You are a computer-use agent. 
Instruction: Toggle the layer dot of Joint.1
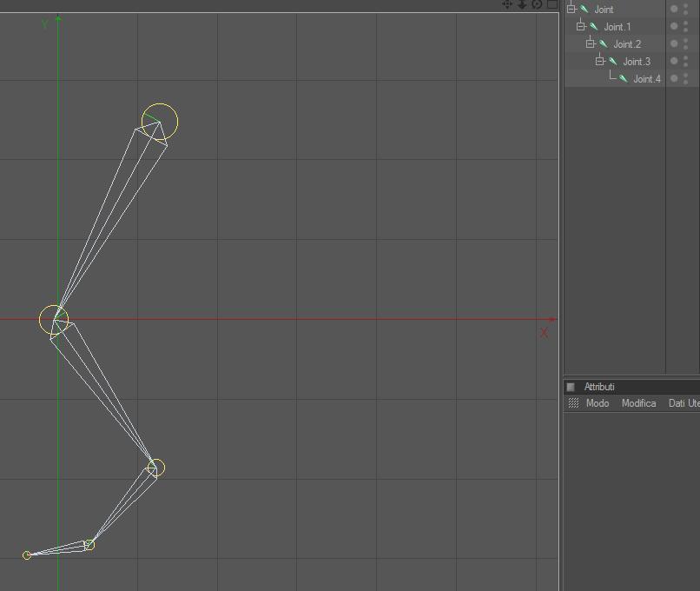click(x=674, y=26)
